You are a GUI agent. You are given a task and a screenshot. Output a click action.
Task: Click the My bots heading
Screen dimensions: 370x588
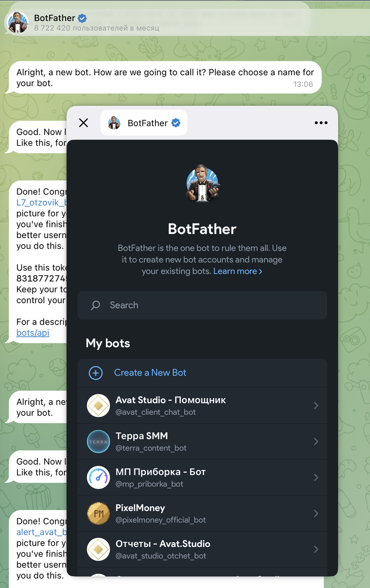click(108, 343)
